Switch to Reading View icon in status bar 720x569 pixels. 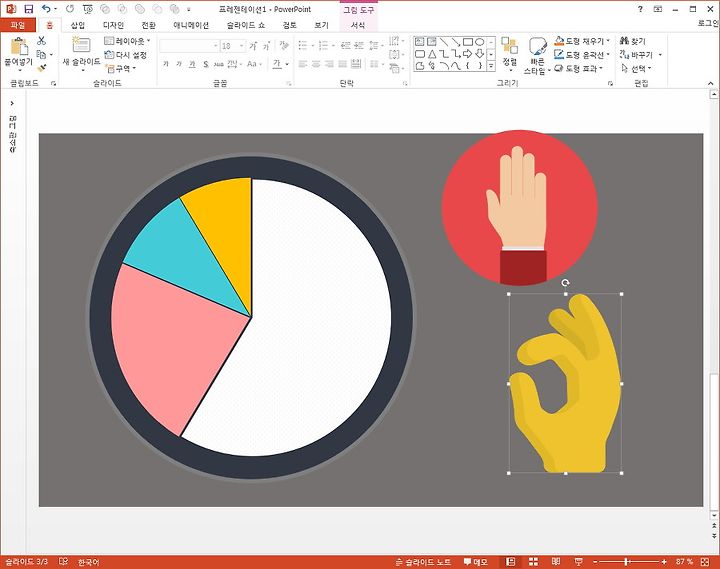point(556,562)
